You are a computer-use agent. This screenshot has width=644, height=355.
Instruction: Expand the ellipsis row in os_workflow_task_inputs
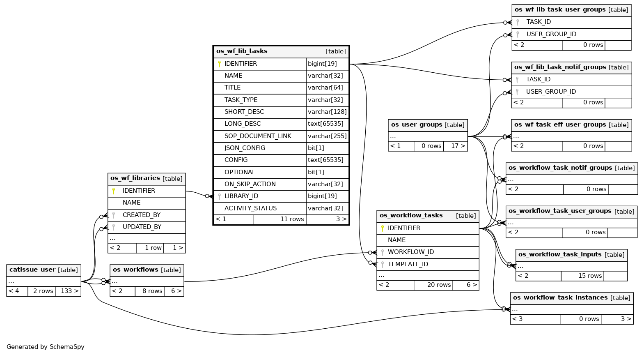click(572, 266)
